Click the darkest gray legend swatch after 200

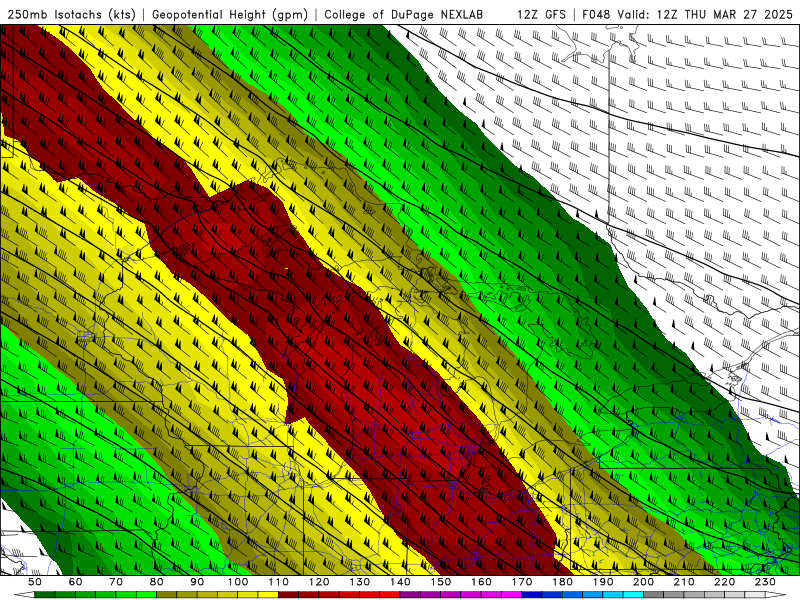pyautogui.click(x=654, y=594)
